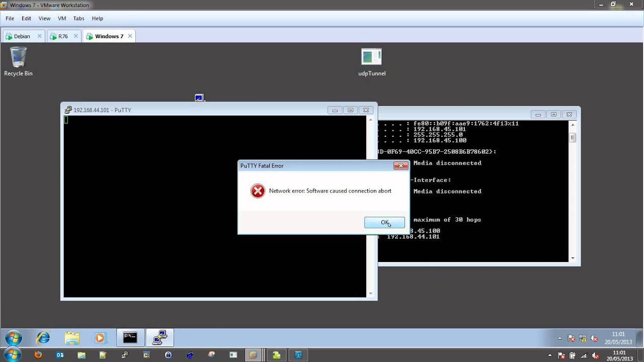
Task: Show hidden icons in host system tray
Action: (x=551, y=355)
